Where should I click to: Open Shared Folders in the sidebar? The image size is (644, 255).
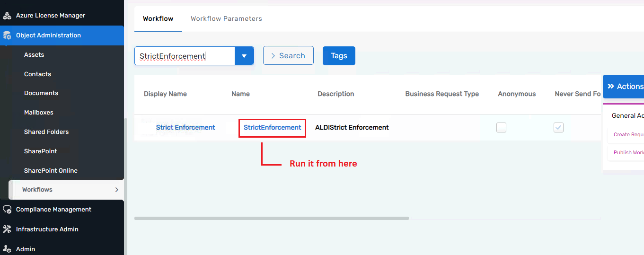tap(46, 132)
